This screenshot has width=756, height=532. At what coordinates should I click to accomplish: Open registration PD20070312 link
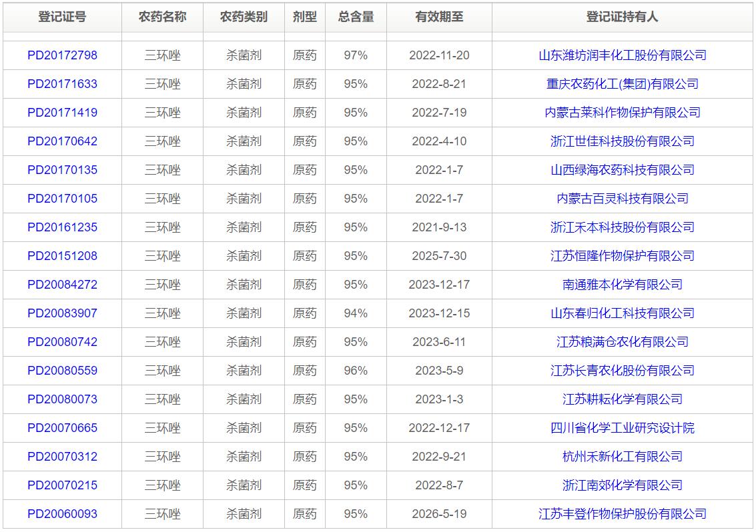pos(62,457)
